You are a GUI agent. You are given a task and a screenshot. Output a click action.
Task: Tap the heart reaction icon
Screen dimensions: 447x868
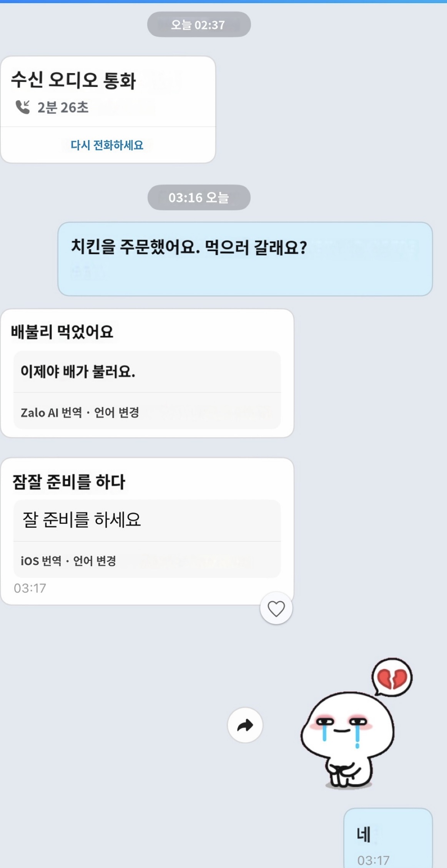pos(276,608)
